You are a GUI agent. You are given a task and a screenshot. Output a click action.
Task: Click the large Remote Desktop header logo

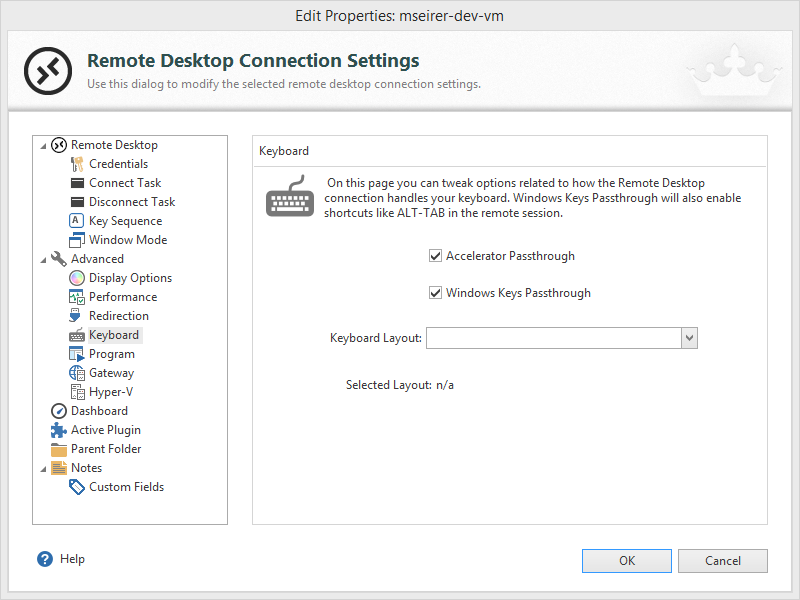(x=48, y=71)
